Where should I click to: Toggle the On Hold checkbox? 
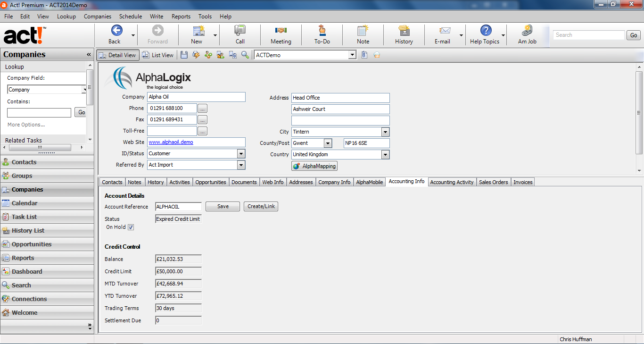(x=131, y=227)
